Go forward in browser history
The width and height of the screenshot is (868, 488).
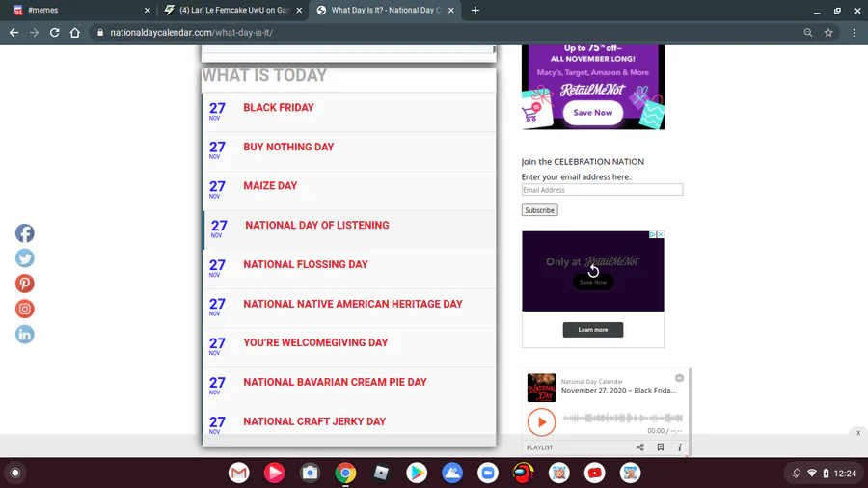pos(35,33)
